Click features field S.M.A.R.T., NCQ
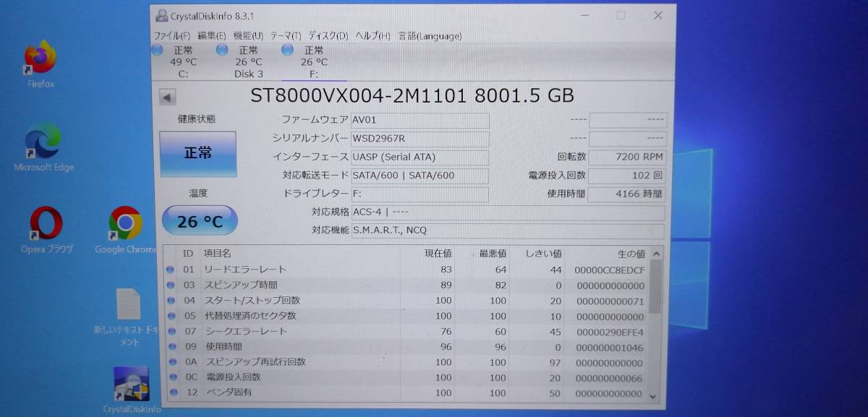868x417 pixels. point(507,231)
